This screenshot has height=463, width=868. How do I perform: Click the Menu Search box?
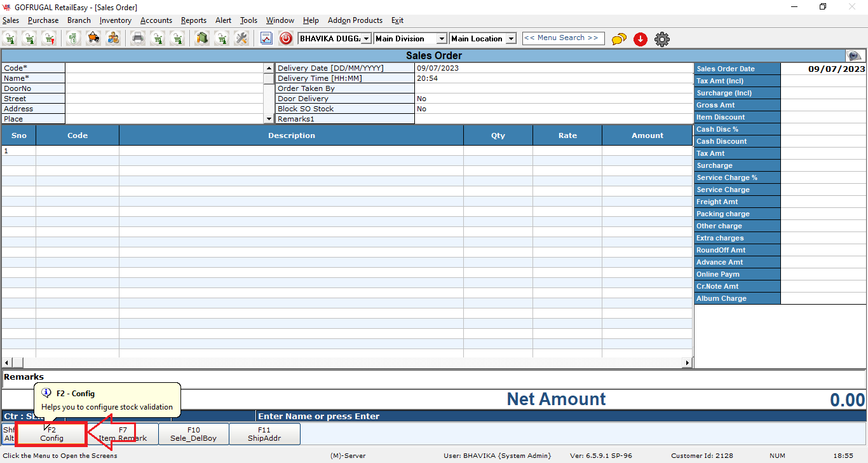click(x=563, y=38)
